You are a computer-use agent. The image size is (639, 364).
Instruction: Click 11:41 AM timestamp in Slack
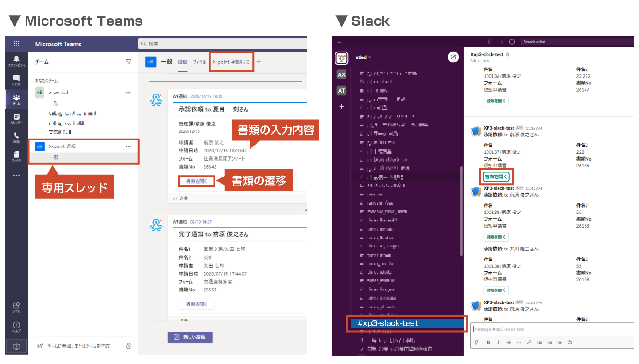pos(534,188)
